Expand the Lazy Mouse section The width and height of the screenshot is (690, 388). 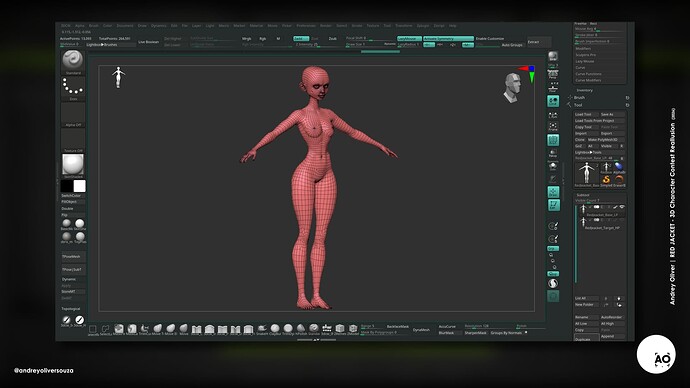click(585, 61)
